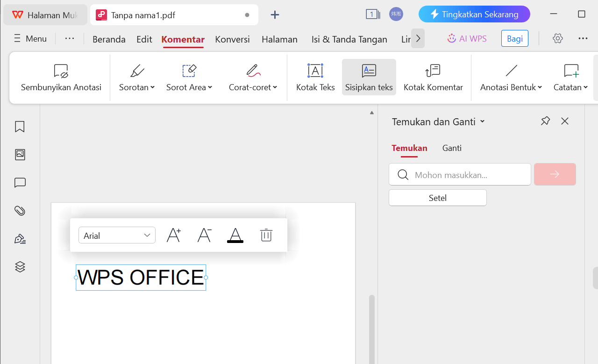The height and width of the screenshot is (364, 598).
Task: Click the underline color swatch icon
Action: click(235, 235)
